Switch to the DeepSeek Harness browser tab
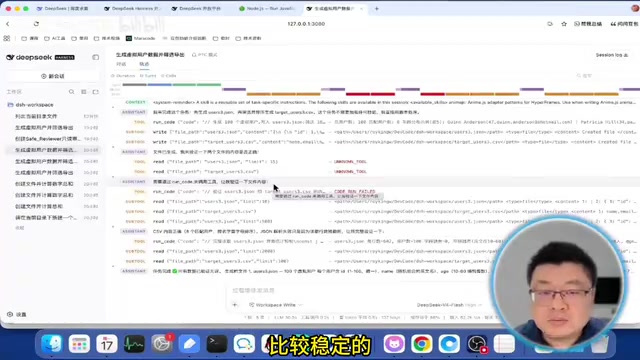The height and width of the screenshot is (360, 640). [x=133, y=9]
